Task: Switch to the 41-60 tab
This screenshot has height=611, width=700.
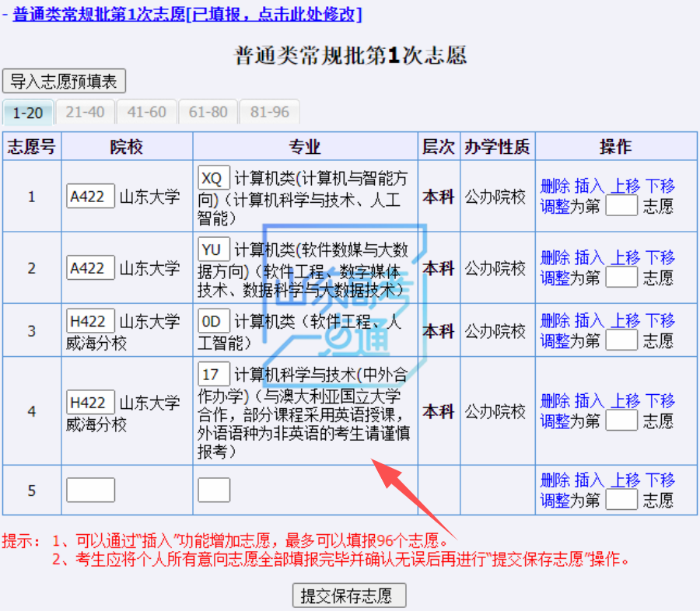Action: coord(146,112)
